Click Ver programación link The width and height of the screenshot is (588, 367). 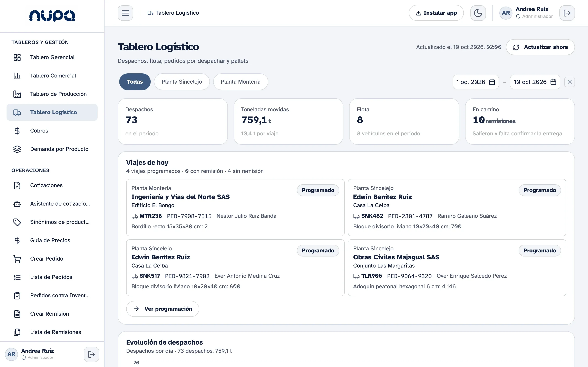point(163,309)
